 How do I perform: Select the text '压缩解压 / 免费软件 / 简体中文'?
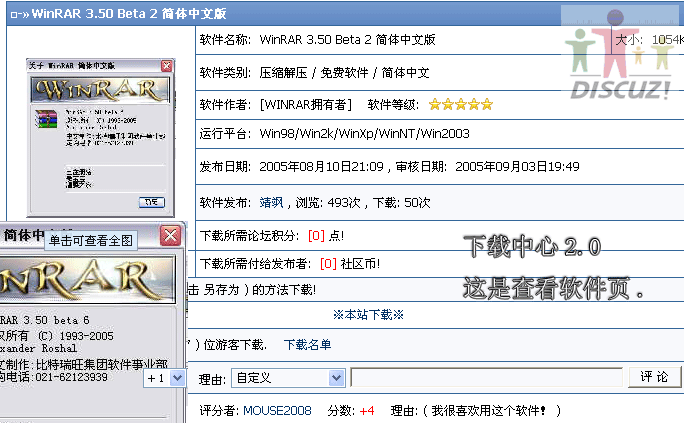point(344,73)
